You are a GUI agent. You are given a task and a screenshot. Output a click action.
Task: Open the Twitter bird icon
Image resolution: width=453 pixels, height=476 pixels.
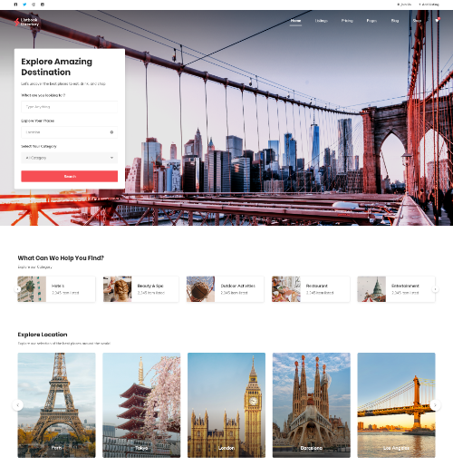click(x=24, y=5)
